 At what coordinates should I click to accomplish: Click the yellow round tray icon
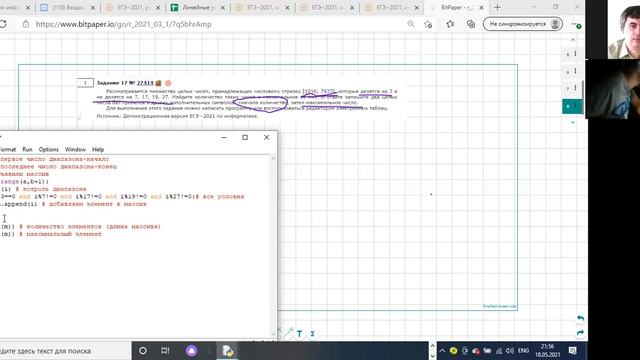453,351
